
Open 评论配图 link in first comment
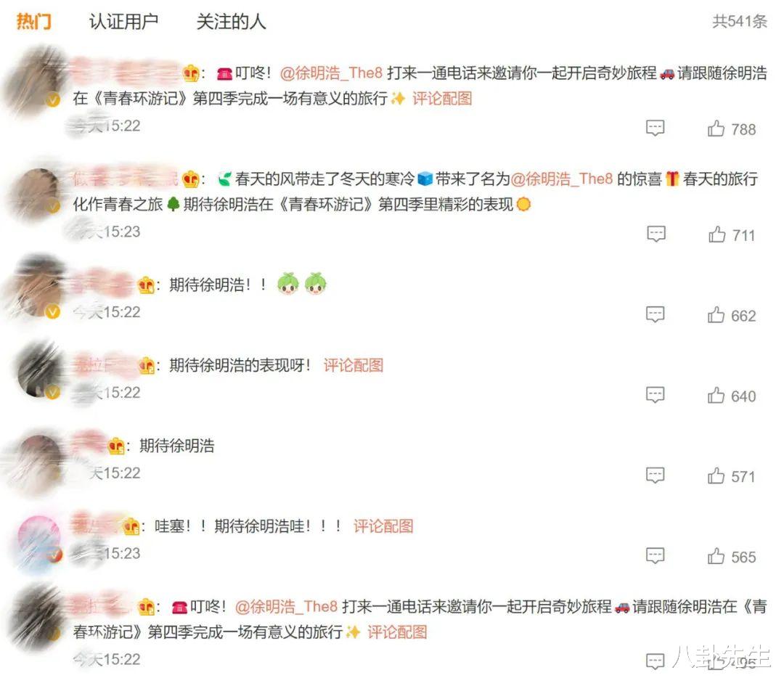click(442, 99)
